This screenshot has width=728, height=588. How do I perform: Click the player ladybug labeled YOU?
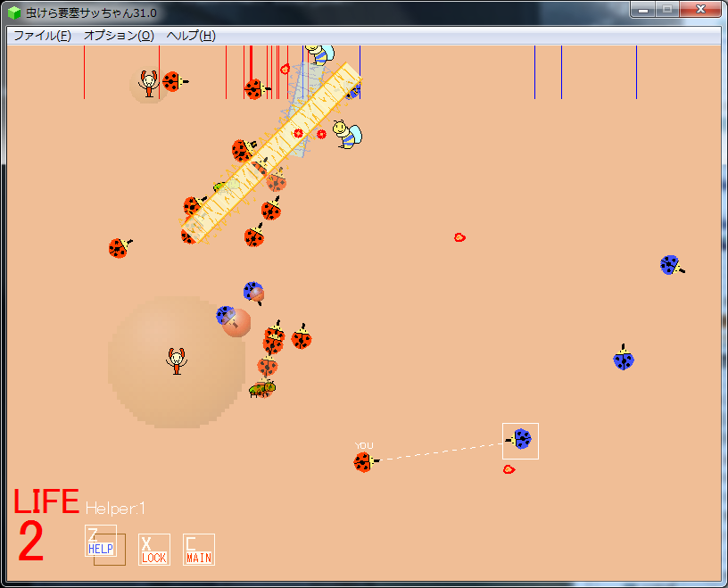[366, 462]
